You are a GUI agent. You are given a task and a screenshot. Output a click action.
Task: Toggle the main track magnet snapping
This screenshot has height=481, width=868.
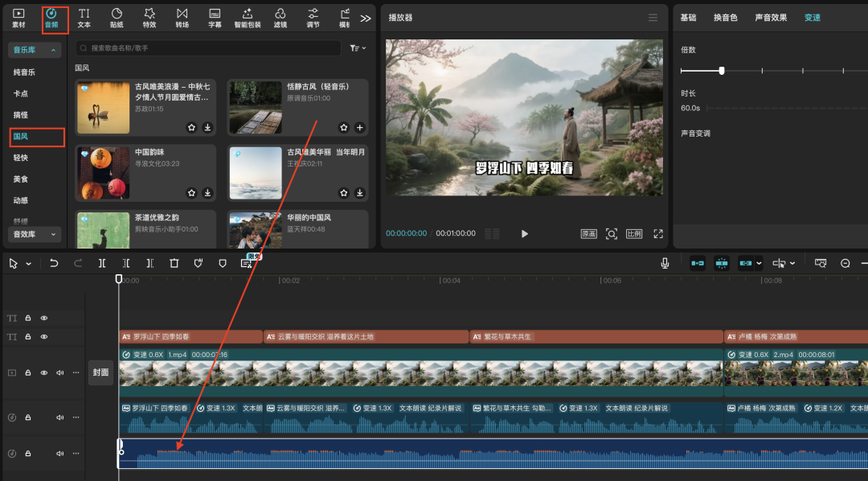click(697, 263)
